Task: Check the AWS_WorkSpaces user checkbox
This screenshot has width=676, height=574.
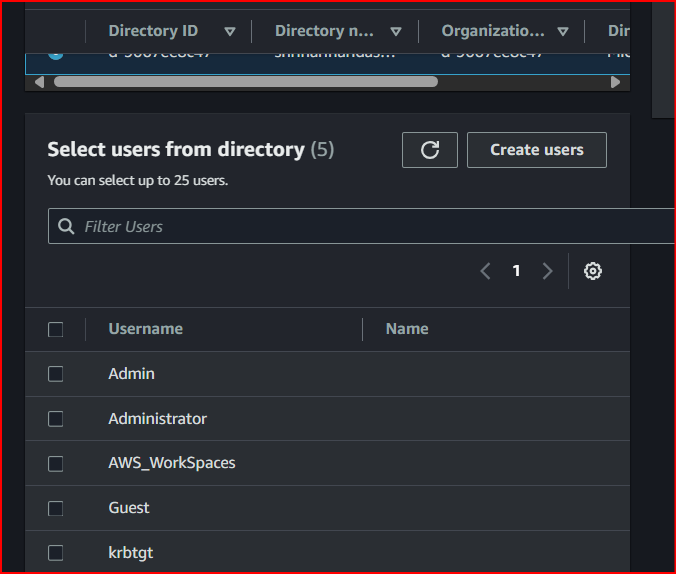Action: [56, 464]
